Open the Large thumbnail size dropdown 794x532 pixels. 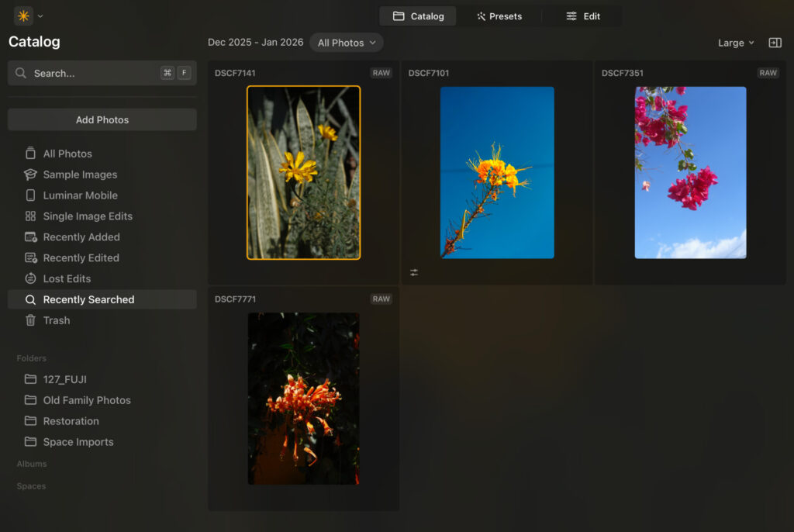[733, 43]
